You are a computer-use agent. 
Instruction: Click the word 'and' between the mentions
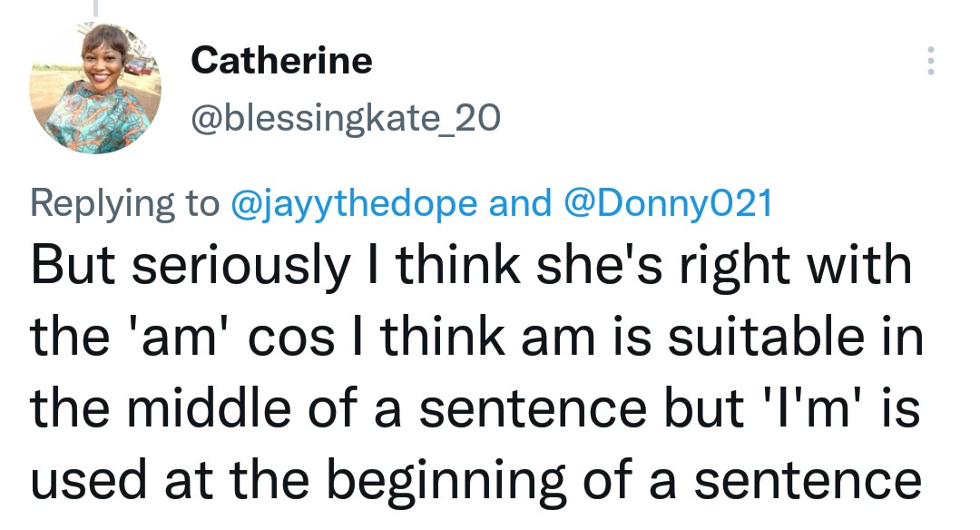pyautogui.click(x=520, y=203)
